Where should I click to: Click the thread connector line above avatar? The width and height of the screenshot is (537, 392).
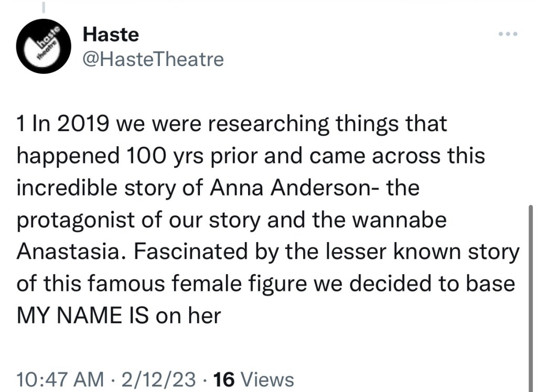point(44,6)
